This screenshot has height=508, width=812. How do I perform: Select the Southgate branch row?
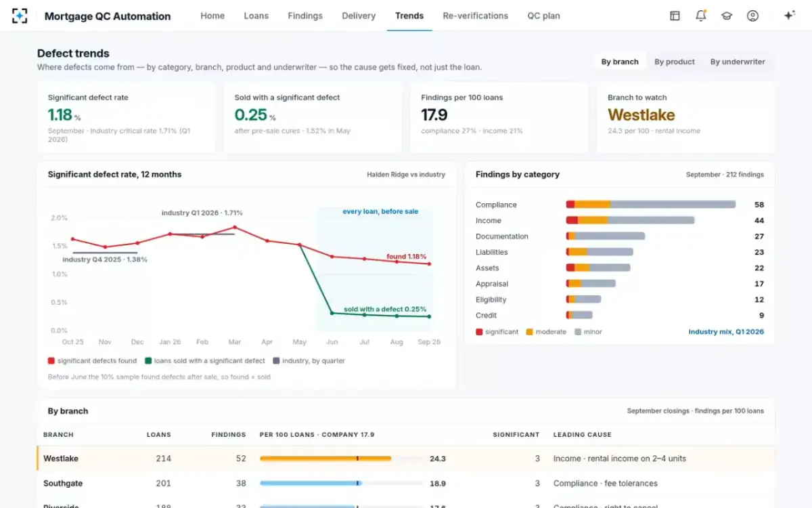(x=406, y=484)
